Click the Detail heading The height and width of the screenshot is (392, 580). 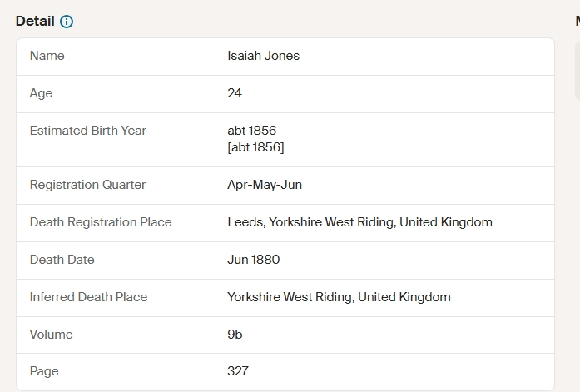coord(35,21)
